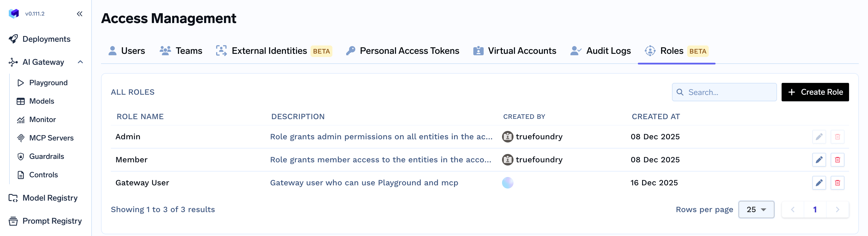Click the Create Role button

(815, 92)
